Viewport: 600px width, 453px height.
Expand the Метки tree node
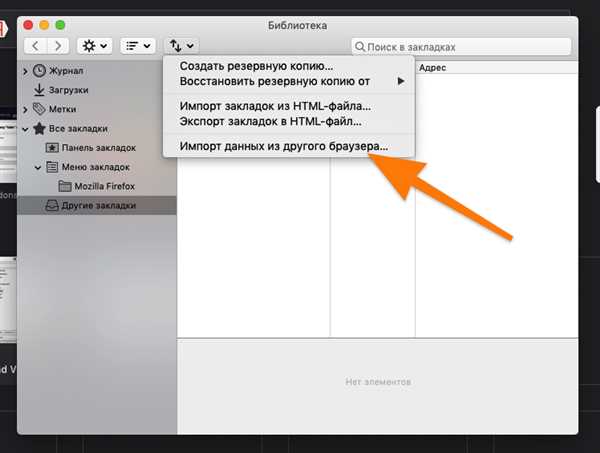tap(25, 110)
